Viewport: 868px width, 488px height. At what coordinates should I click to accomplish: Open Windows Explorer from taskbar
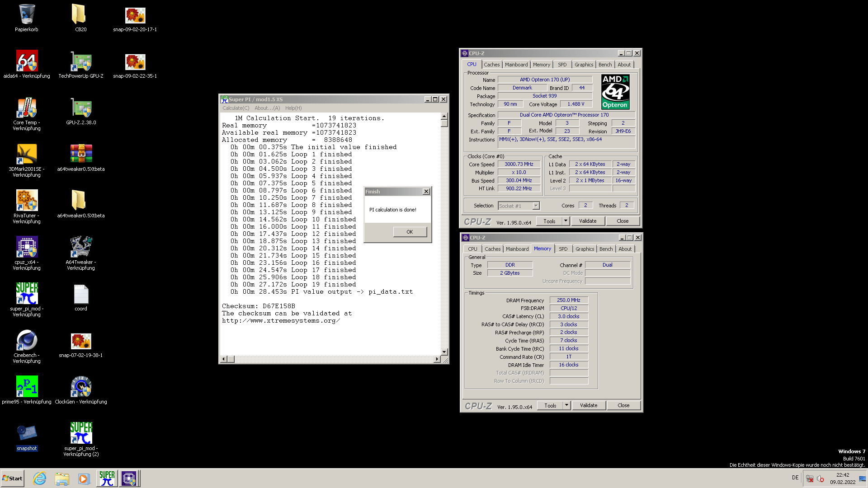tap(62, 478)
